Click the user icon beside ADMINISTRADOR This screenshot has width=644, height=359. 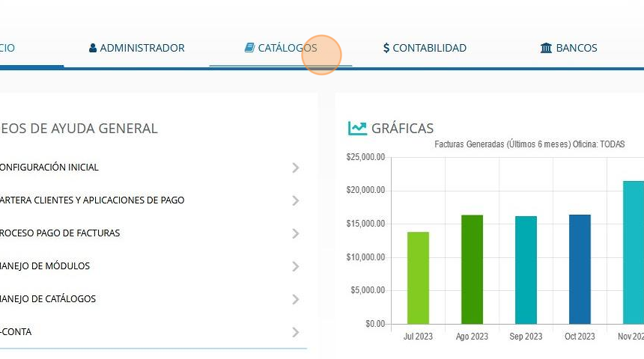(x=93, y=48)
